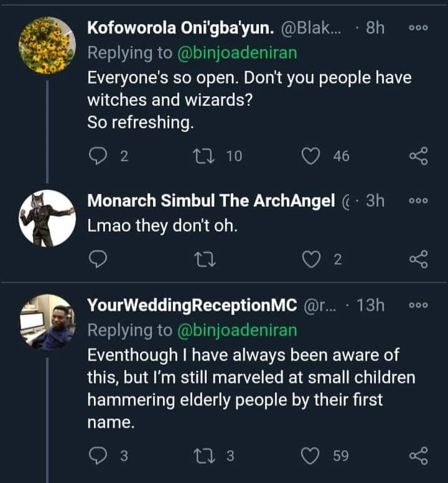The height and width of the screenshot is (483, 448).
Task: Like the tweet with 59 likes
Action: click(310, 456)
